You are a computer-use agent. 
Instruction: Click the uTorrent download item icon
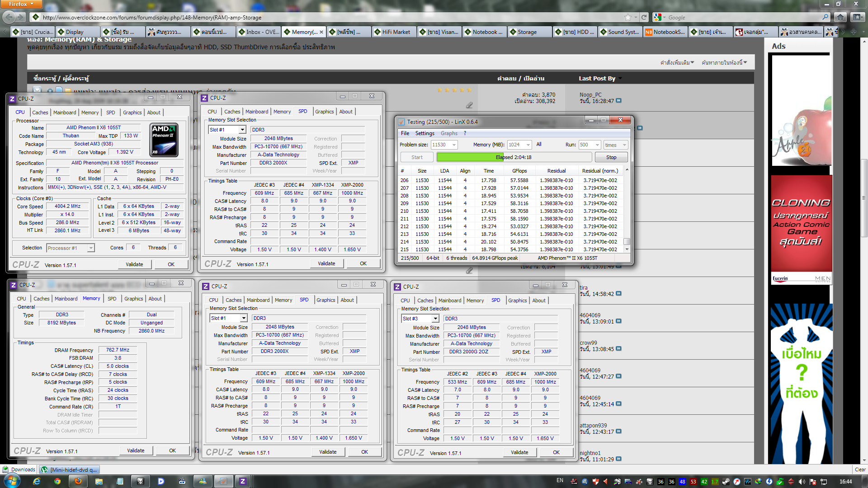point(44,469)
